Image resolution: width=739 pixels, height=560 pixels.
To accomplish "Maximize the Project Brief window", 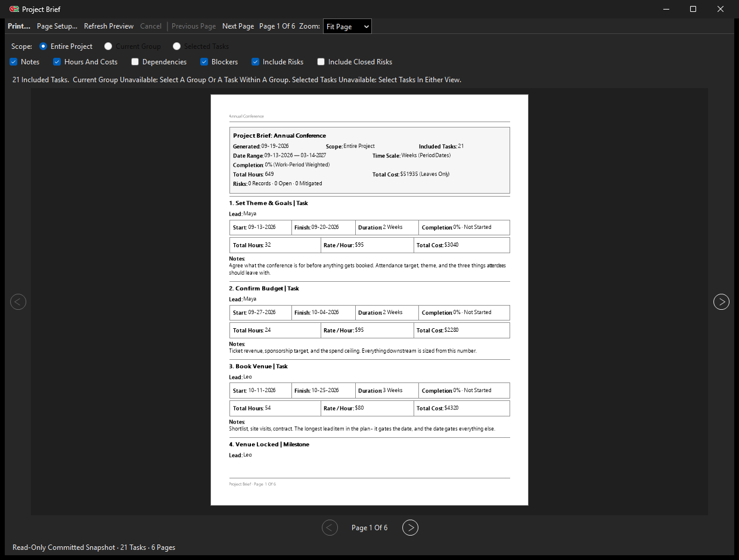I will pyautogui.click(x=693, y=9).
